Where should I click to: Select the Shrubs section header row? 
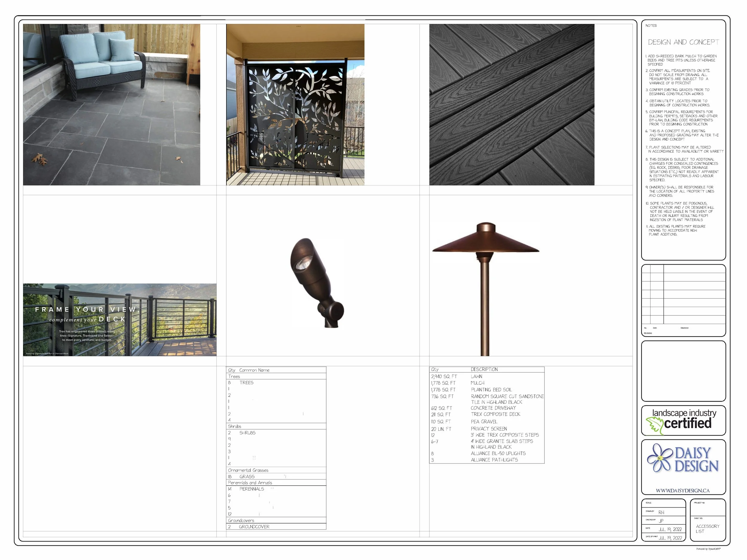(234, 426)
